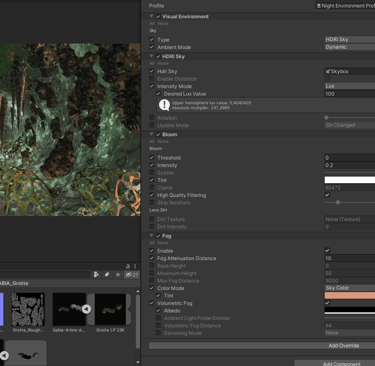This screenshot has height=366, width=375.
Task: Uncheck the Ambient Mode override checkbox
Action: (x=152, y=47)
